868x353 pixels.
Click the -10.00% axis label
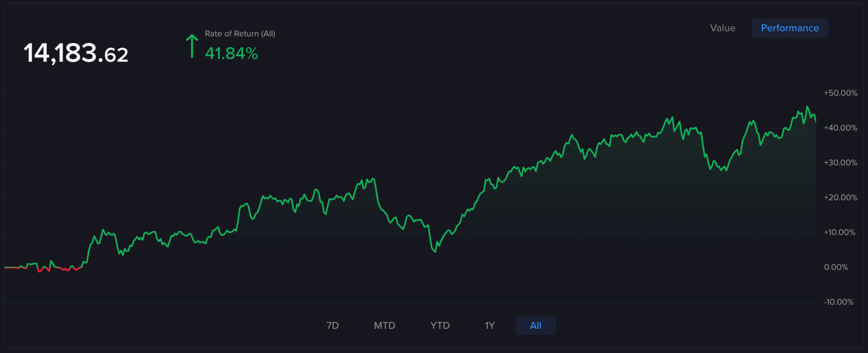point(839,302)
